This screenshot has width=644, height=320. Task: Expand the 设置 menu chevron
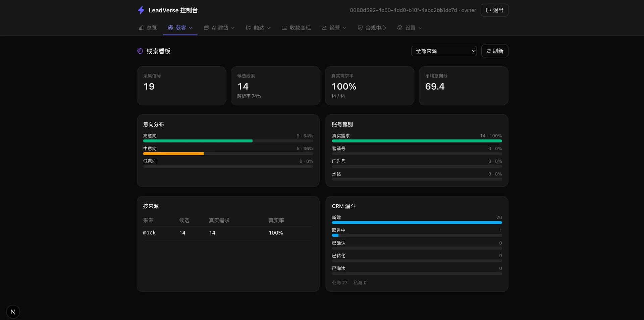coord(420,28)
